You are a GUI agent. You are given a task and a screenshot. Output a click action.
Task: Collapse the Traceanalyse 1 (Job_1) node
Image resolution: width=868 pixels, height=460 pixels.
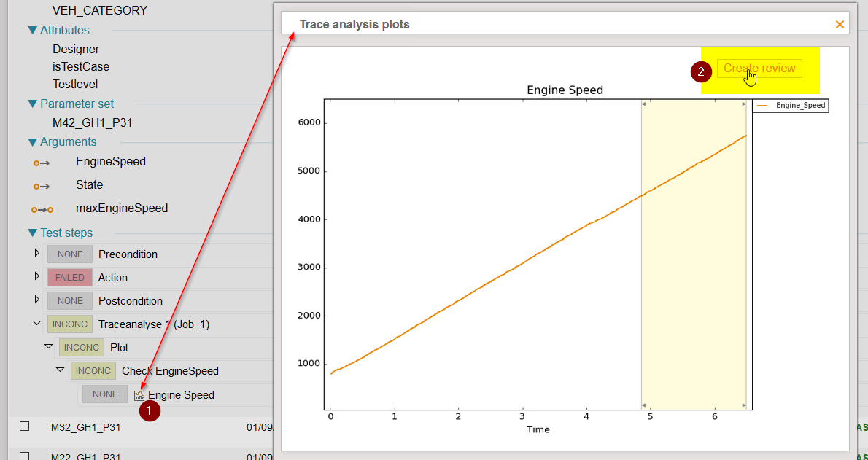pos(37,324)
